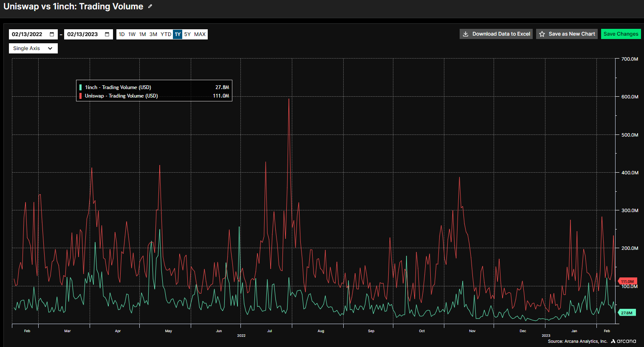Select the 1D time range

click(x=121, y=34)
